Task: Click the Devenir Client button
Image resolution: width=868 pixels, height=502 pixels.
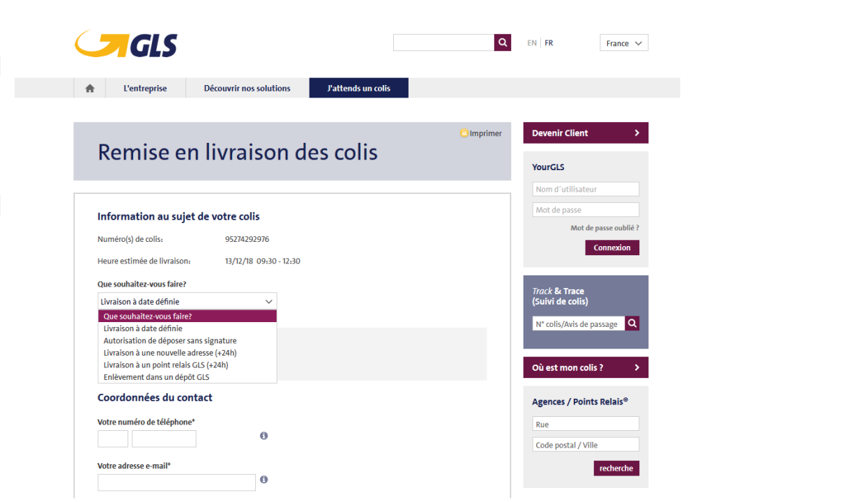Action: point(586,132)
